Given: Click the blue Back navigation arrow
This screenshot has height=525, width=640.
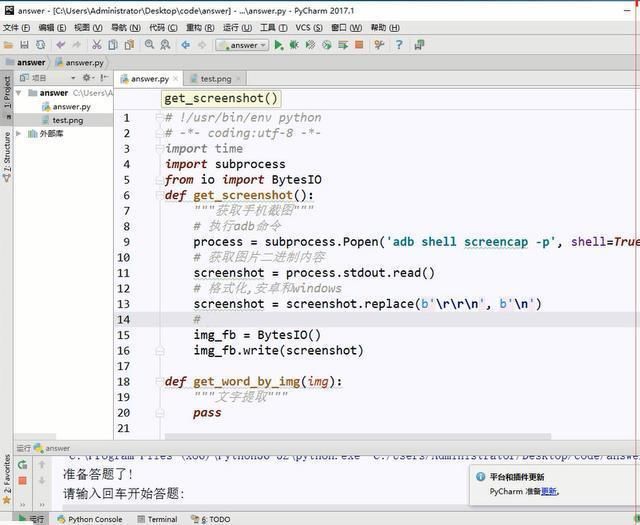Looking at the screenshot, I should point(186,45).
